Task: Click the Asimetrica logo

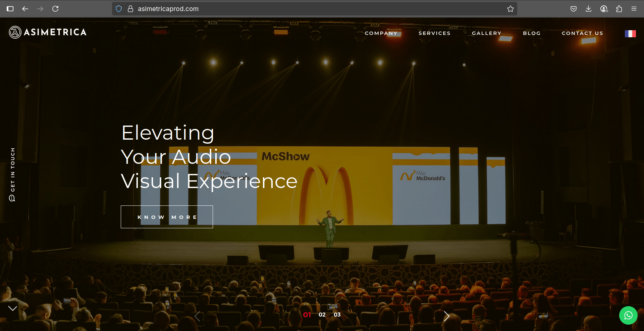Action: [x=48, y=32]
